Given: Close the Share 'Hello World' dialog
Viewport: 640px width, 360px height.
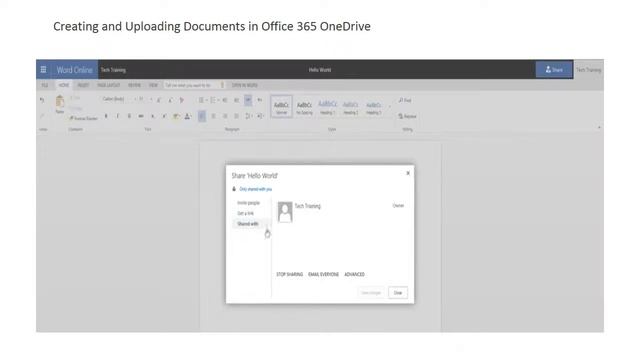Looking at the screenshot, I should point(408,173).
